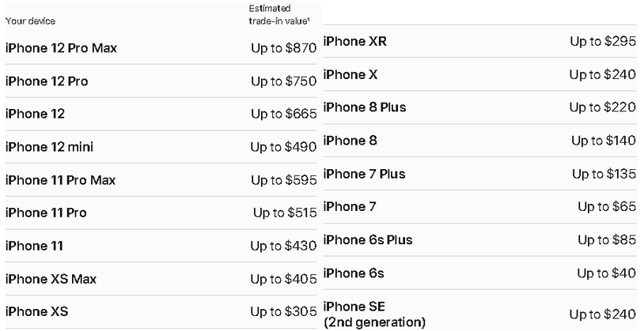The image size is (644, 331).
Task: Select iPhone SE (2nd generation) entry
Action: [373, 314]
